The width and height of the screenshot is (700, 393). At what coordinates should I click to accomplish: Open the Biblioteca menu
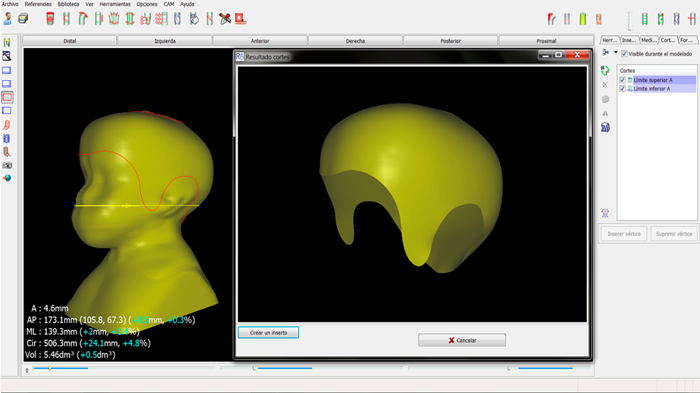click(x=68, y=4)
